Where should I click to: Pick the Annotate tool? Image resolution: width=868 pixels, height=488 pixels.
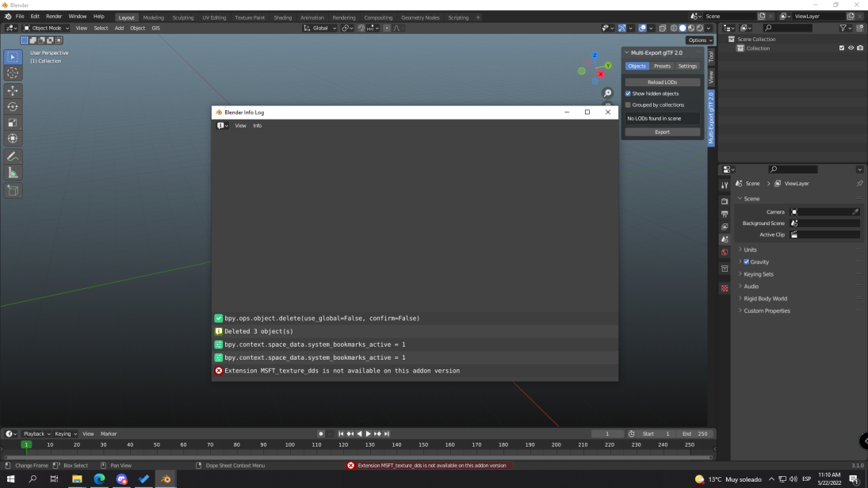13,156
